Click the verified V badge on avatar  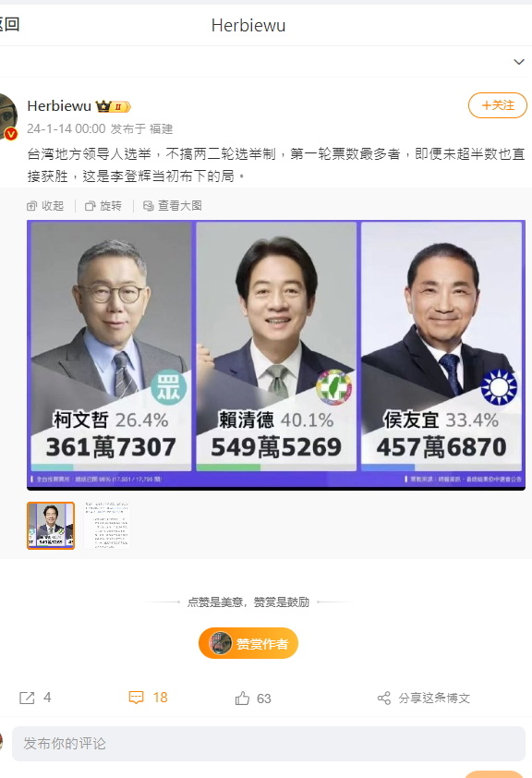pyautogui.click(x=11, y=133)
